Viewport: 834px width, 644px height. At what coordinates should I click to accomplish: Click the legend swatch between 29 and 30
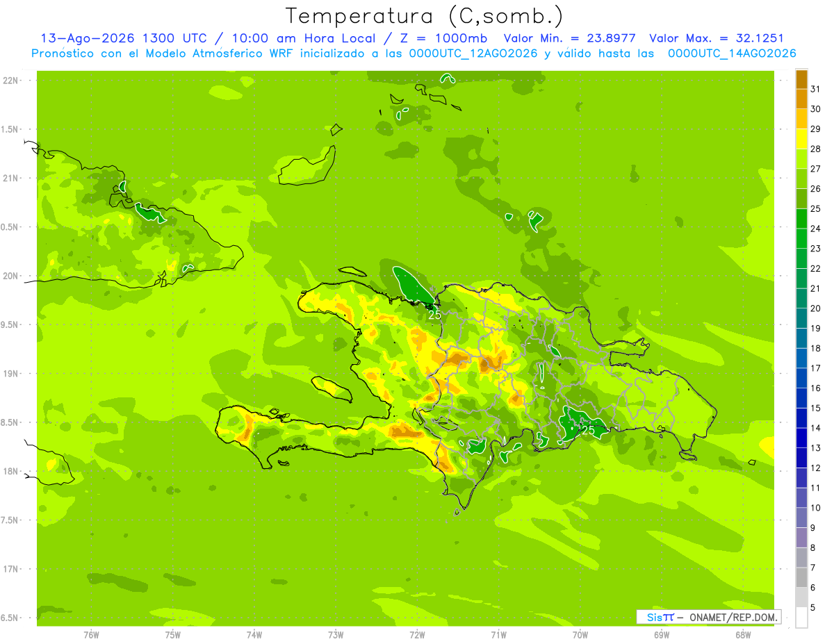(801, 119)
